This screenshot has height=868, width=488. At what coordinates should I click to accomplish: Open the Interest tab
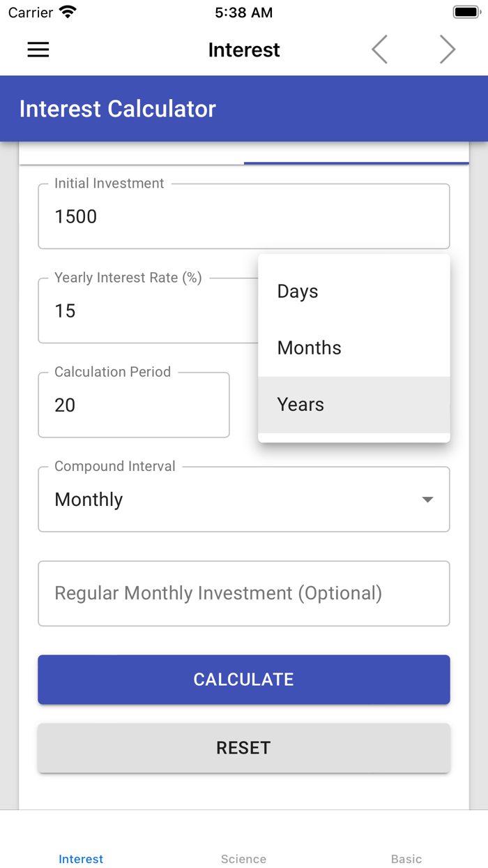(81, 859)
